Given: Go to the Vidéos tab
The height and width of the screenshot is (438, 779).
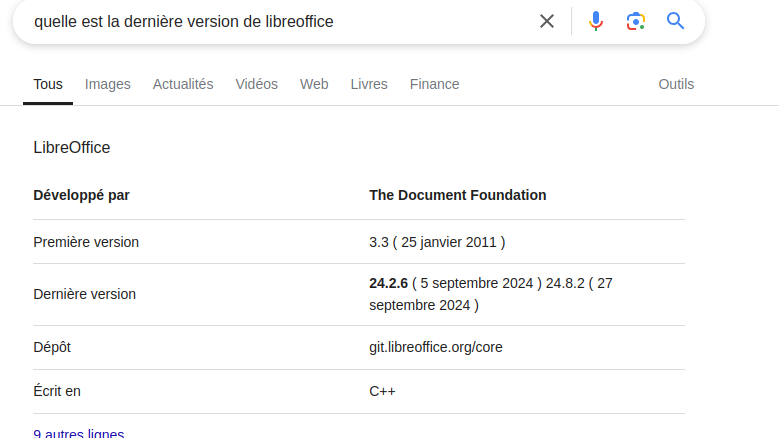Looking at the screenshot, I should point(257,85).
